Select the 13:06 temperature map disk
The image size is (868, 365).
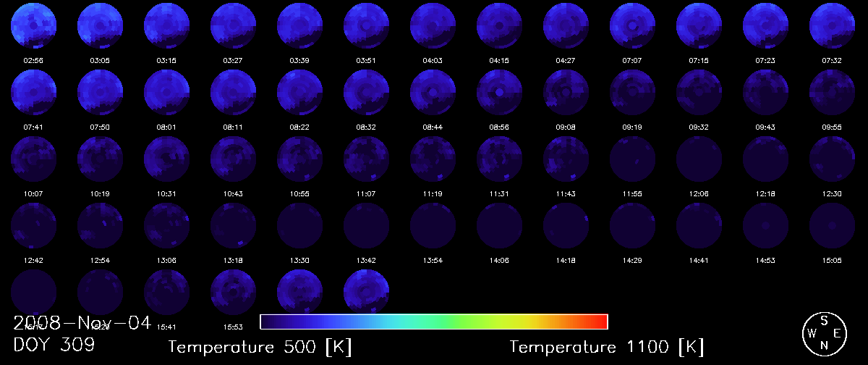(x=166, y=226)
